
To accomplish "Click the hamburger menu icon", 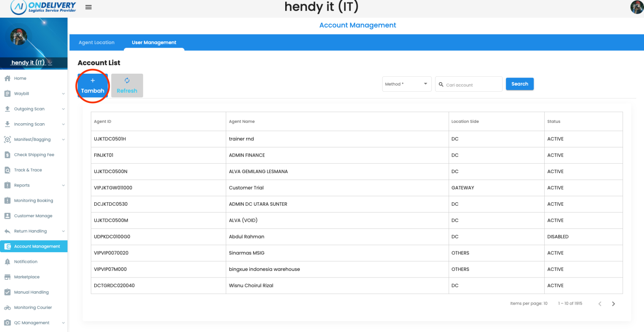I will point(88,7).
